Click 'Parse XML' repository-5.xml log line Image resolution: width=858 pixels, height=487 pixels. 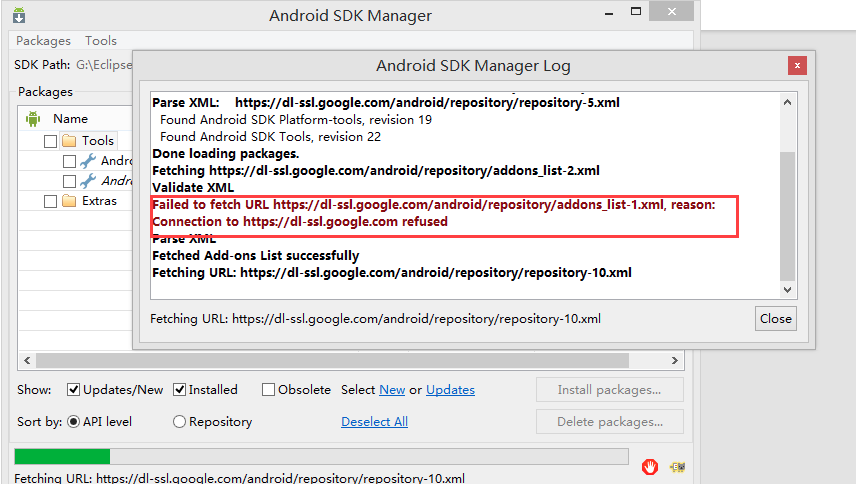pyautogui.click(x=386, y=103)
